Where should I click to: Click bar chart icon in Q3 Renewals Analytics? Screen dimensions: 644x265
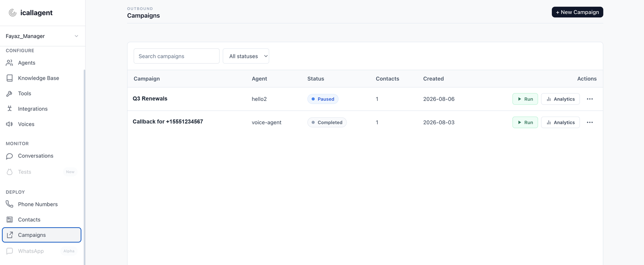point(549,99)
